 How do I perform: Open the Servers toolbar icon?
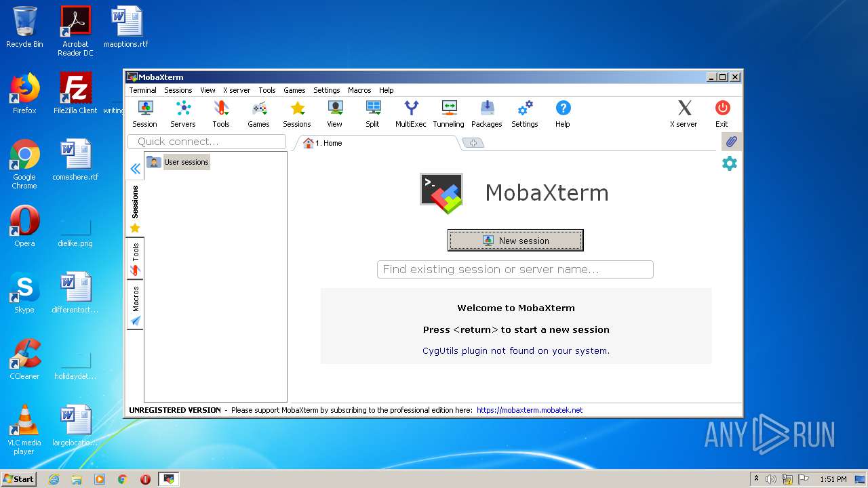click(x=183, y=114)
